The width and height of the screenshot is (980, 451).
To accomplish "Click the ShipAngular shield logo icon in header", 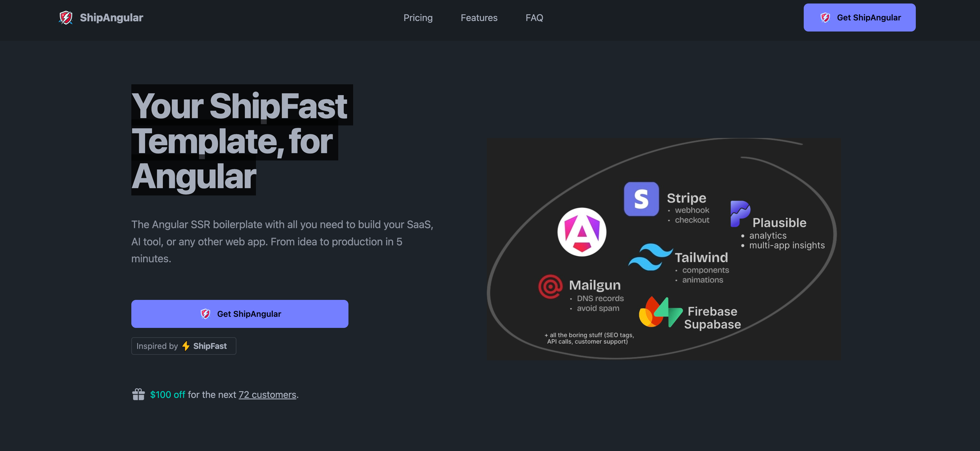I will point(66,18).
